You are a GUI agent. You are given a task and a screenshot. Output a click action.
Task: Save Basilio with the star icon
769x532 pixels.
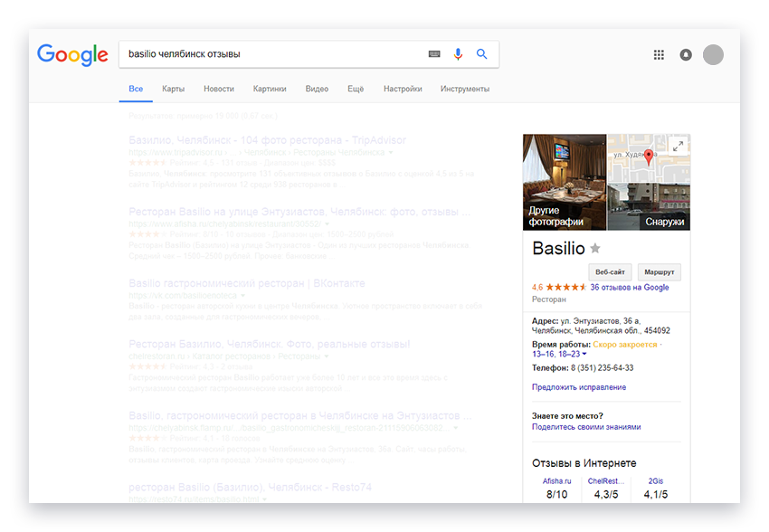tap(595, 248)
